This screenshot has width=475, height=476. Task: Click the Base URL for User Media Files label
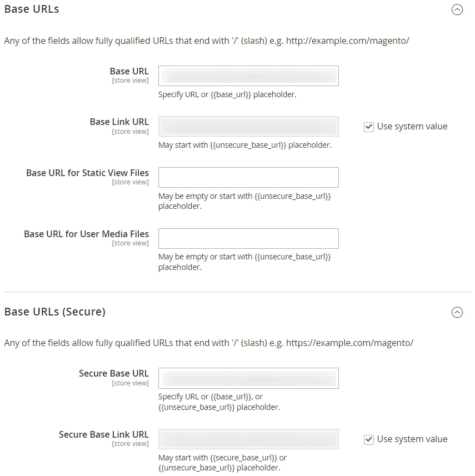click(86, 234)
